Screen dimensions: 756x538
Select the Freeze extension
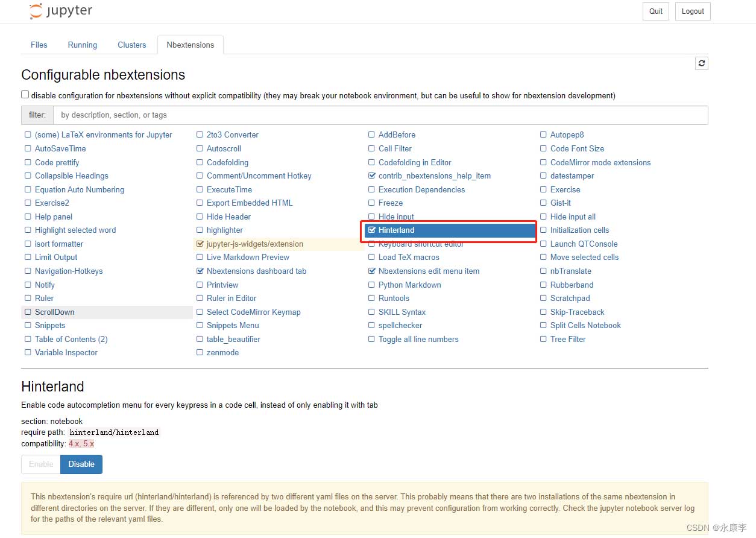(391, 203)
